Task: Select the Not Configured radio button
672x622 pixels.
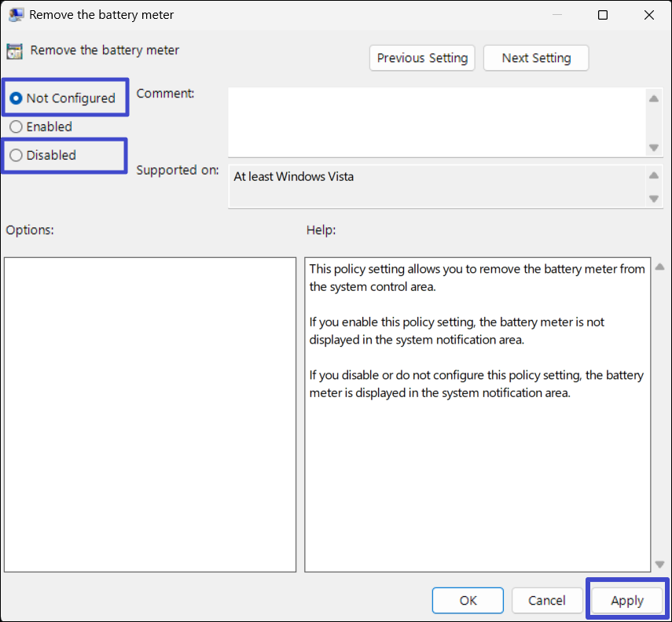Action: [x=16, y=98]
